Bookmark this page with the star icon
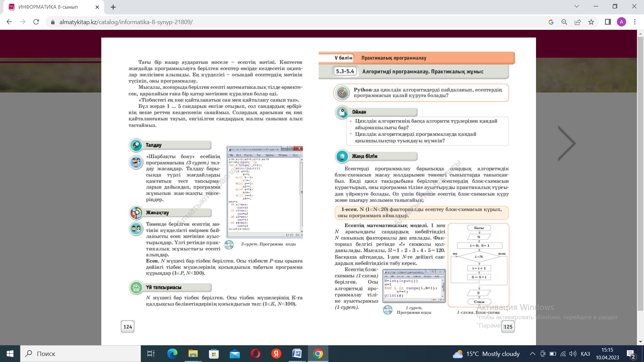 pos(591,22)
